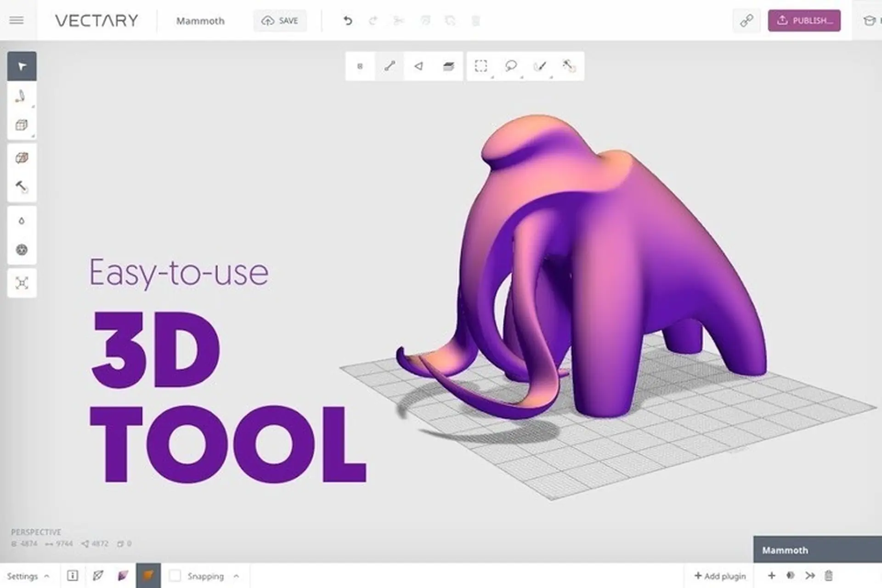
Task: Click the Add plugin button
Action: coord(721,575)
